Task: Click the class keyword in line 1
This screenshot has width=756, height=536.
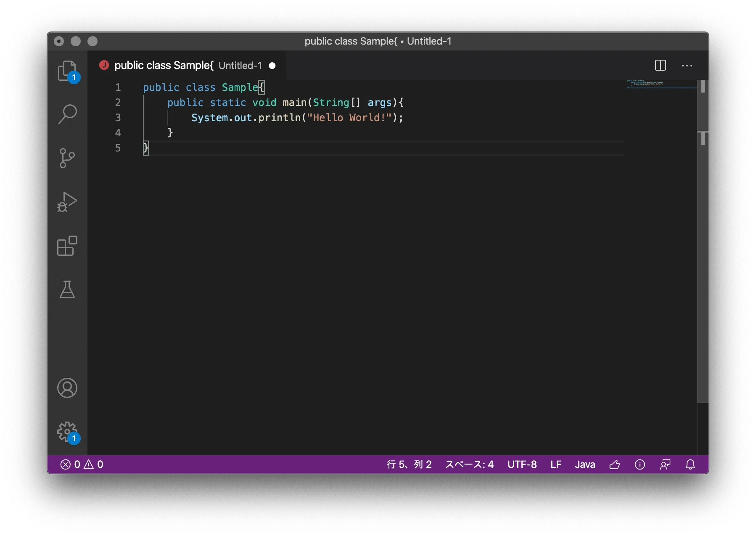Action: [201, 87]
